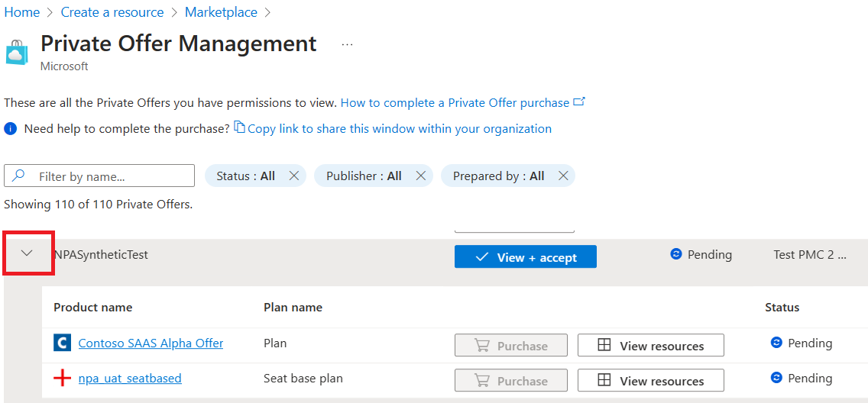Collapse the NPASyntheticTest offer row
This screenshot has height=403, width=868.
coord(28,253)
